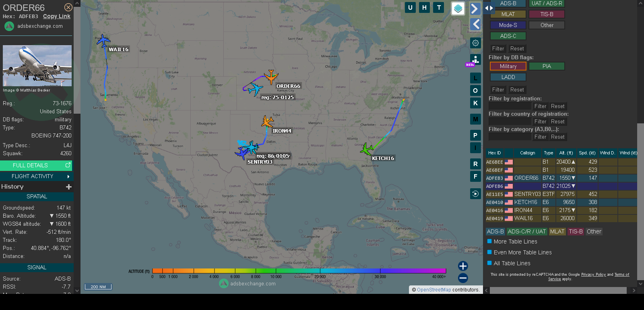Click table horizontal scrollbar right arrow
This screenshot has width=644, height=310.
point(634,290)
